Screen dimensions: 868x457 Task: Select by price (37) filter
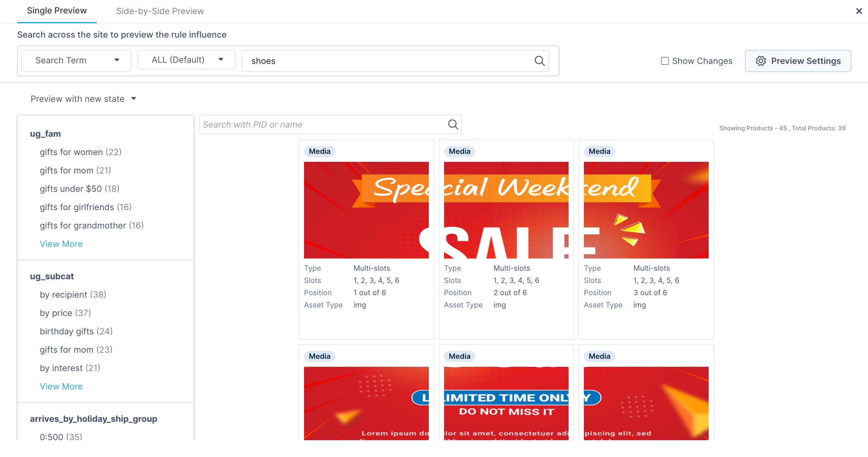pyautogui.click(x=65, y=313)
